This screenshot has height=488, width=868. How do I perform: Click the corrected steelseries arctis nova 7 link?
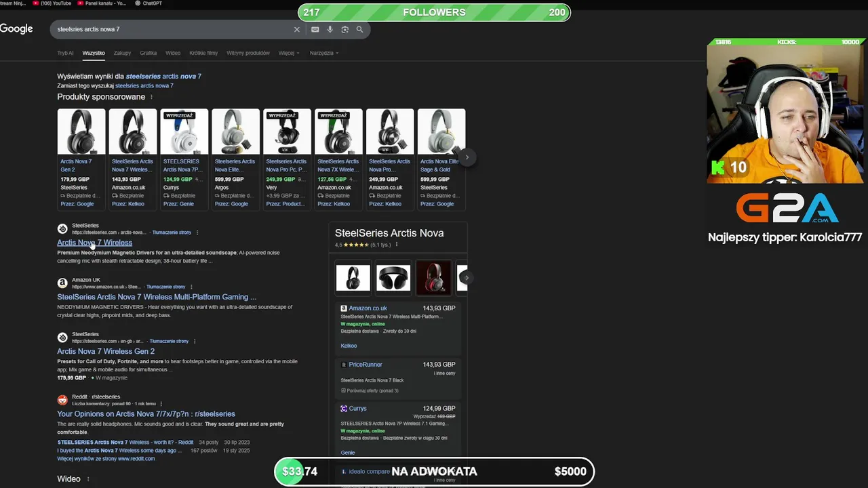163,77
